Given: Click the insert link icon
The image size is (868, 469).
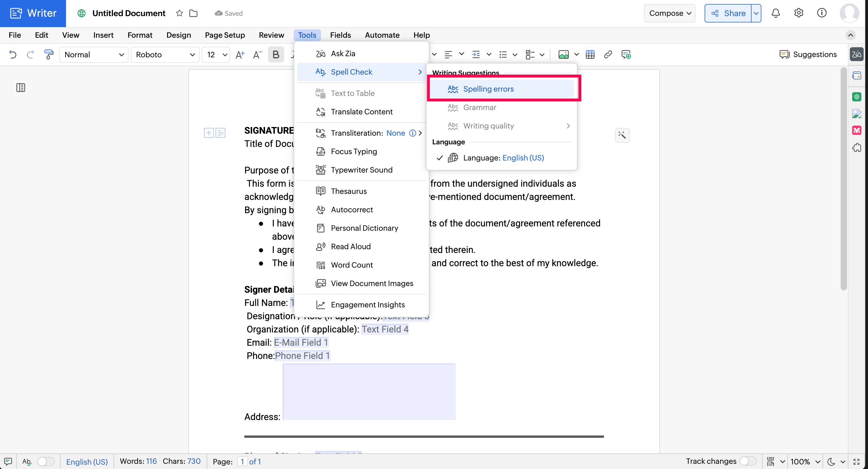Looking at the screenshot, I should (x=608, y=54).
